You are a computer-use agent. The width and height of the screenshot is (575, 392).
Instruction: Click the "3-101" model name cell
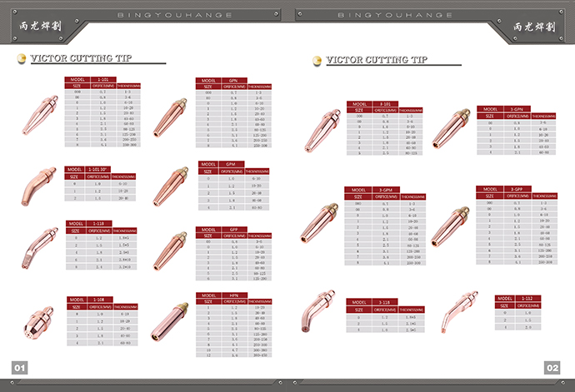click(385, 104)
